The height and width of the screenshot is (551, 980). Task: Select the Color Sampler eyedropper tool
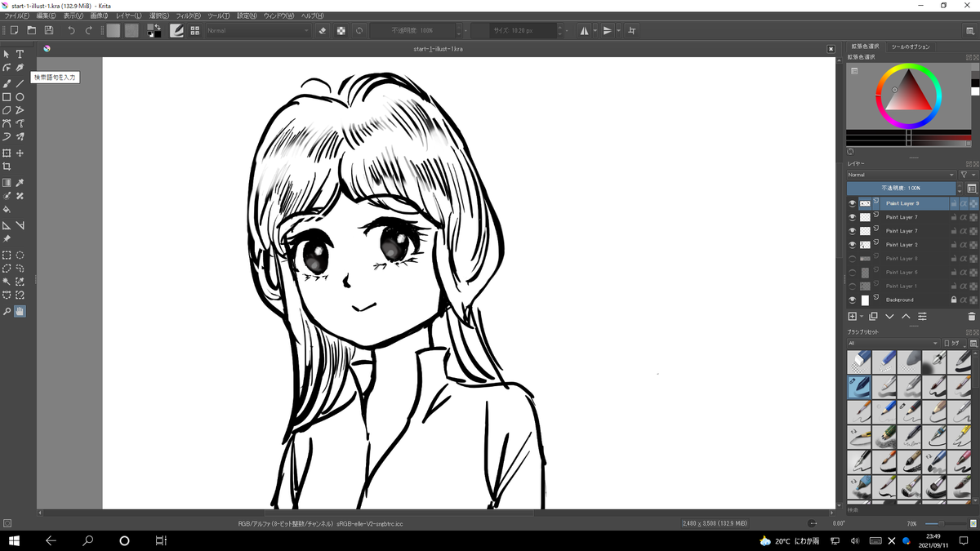tap(20, 183)
